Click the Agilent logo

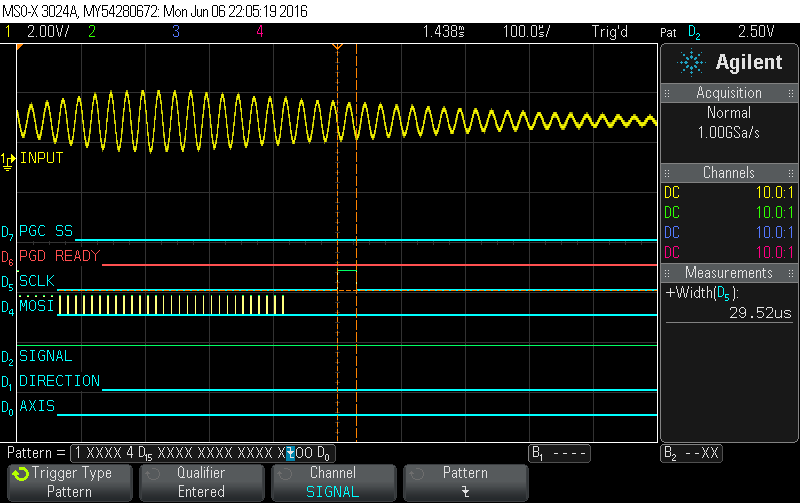tap(729, 62)
